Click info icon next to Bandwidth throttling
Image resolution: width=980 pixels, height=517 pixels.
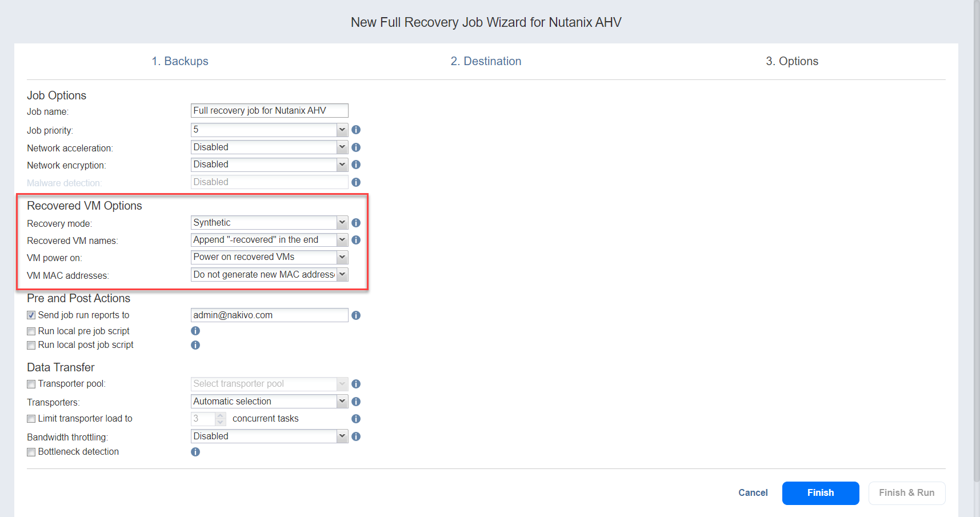point(356,436)
